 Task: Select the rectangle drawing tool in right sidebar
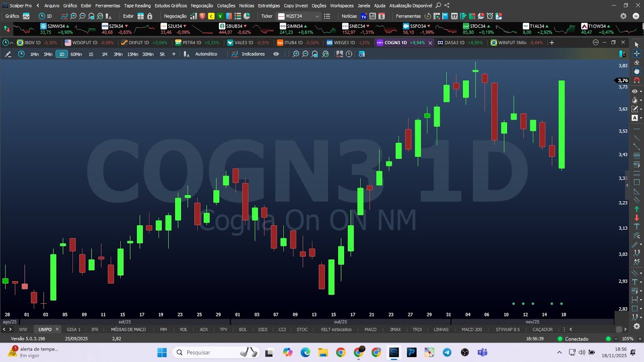(636, 182)
